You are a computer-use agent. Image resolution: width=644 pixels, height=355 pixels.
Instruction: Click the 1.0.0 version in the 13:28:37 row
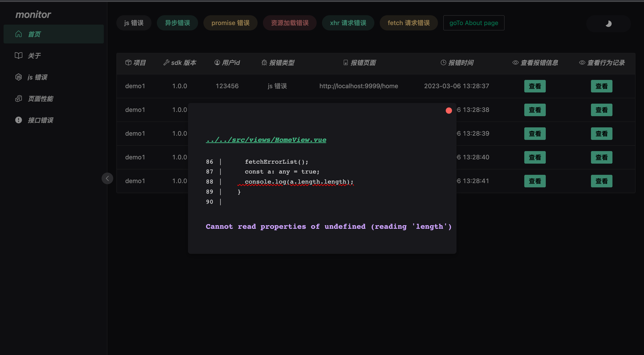(x=179, y=86)
